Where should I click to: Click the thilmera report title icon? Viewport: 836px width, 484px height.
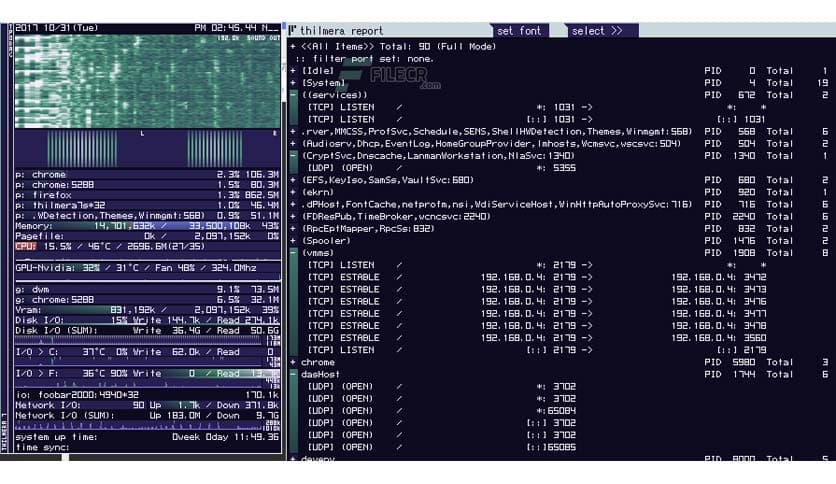[x=291, y=31]
